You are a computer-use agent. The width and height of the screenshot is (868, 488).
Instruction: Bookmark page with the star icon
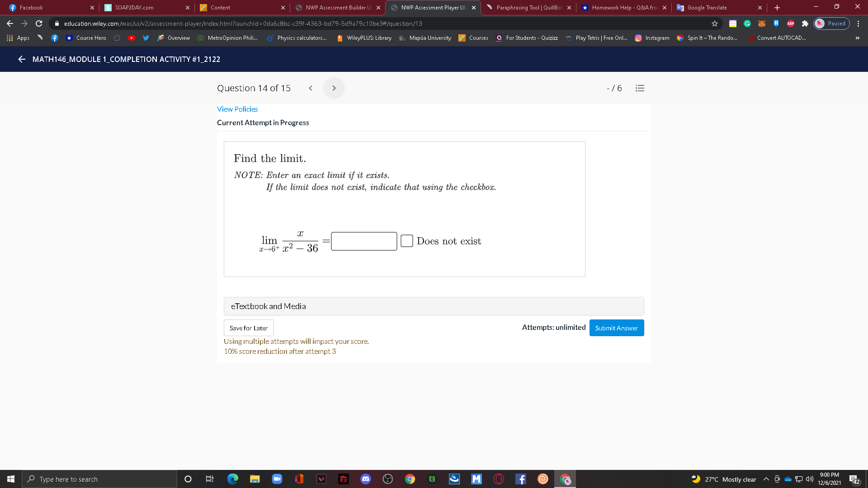(715, 23)
